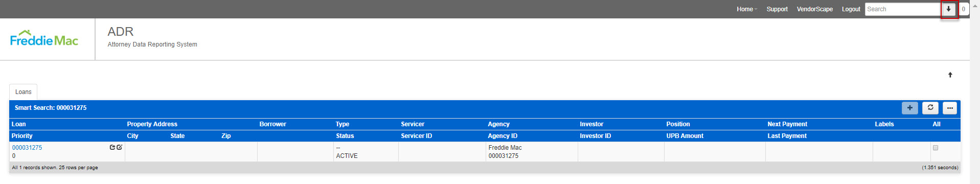Check the checkbox for loan 000031275
Image resolution: width=980 pixels, height=184 pixels.
tap(936, 148)
